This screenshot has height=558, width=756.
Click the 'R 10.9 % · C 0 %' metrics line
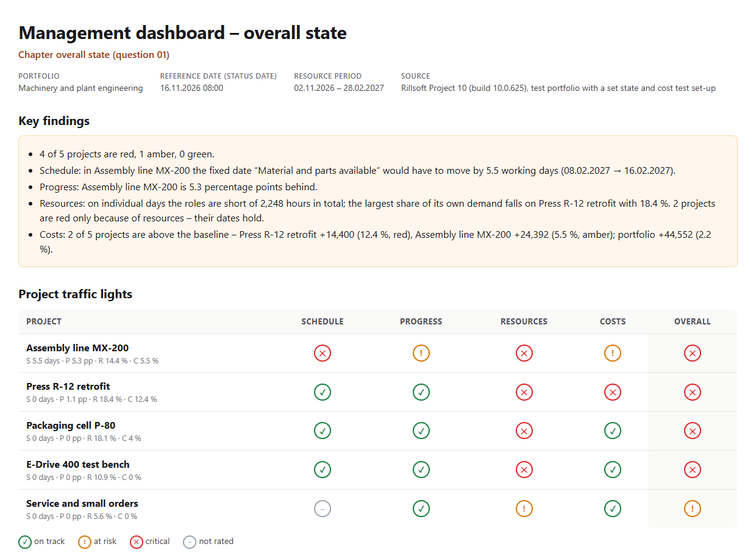point(114,478)
